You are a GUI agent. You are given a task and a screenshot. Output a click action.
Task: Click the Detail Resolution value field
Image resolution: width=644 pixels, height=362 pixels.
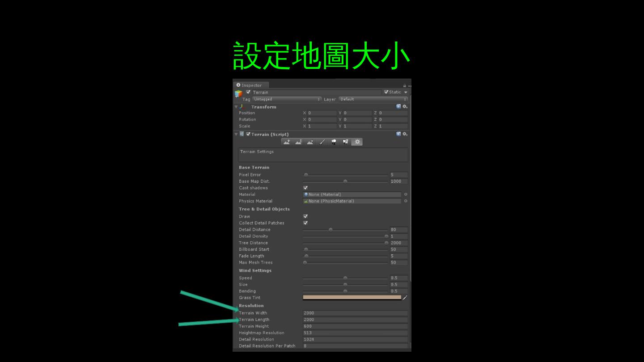click(356, 339)
